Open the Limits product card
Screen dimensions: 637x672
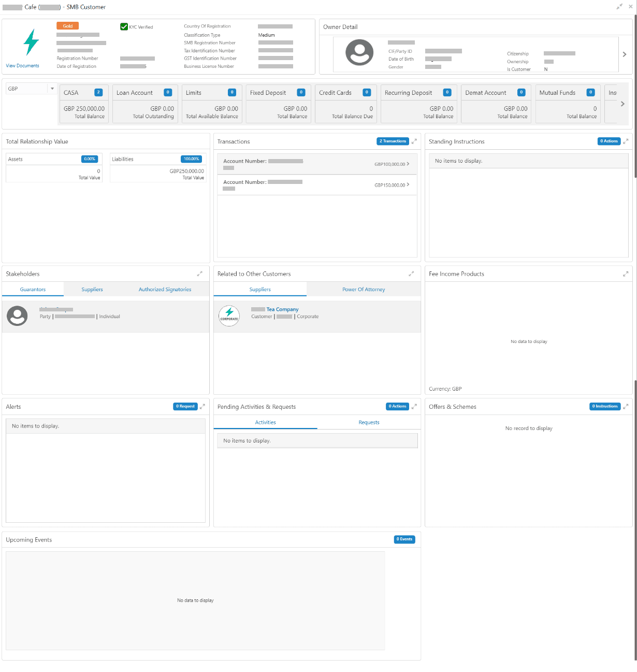click(x=212, y=104)
